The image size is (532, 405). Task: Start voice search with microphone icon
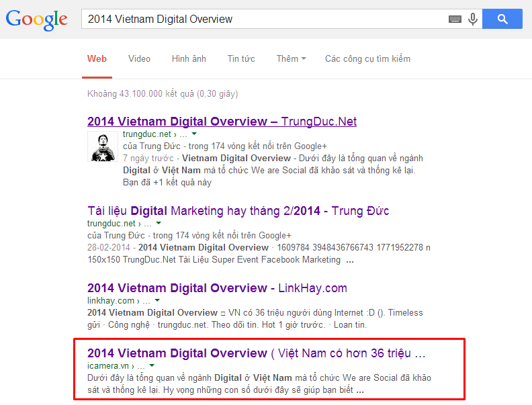point(473,19)
